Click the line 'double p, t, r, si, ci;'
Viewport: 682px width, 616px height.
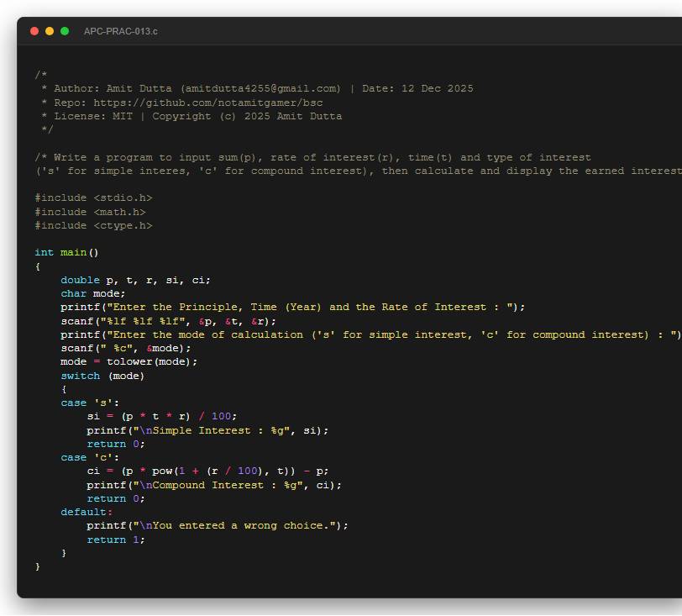(135, 280)
